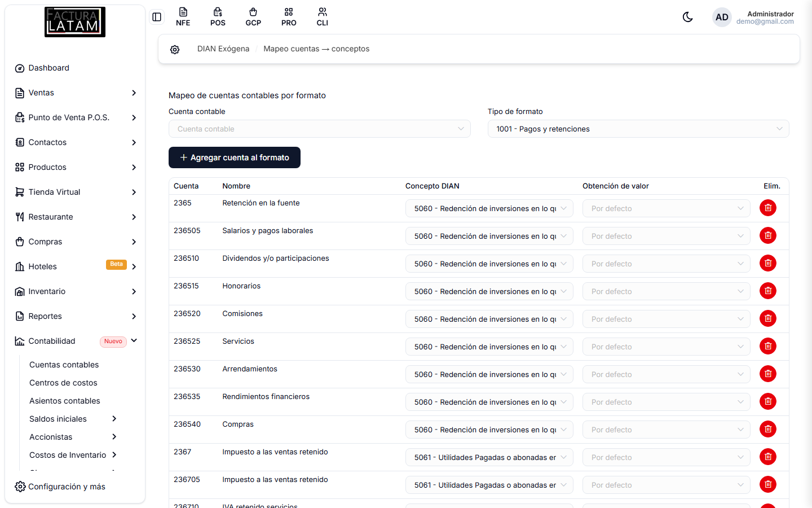Expand the Ventas sidebar menu
The width and height of the screenshot is (812, 508).
coord(75,93)
